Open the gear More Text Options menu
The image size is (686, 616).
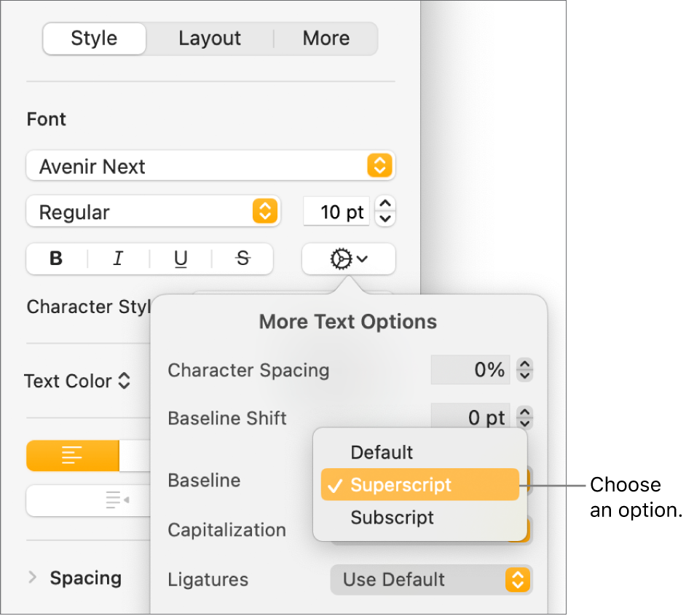[x=349, y=258]
